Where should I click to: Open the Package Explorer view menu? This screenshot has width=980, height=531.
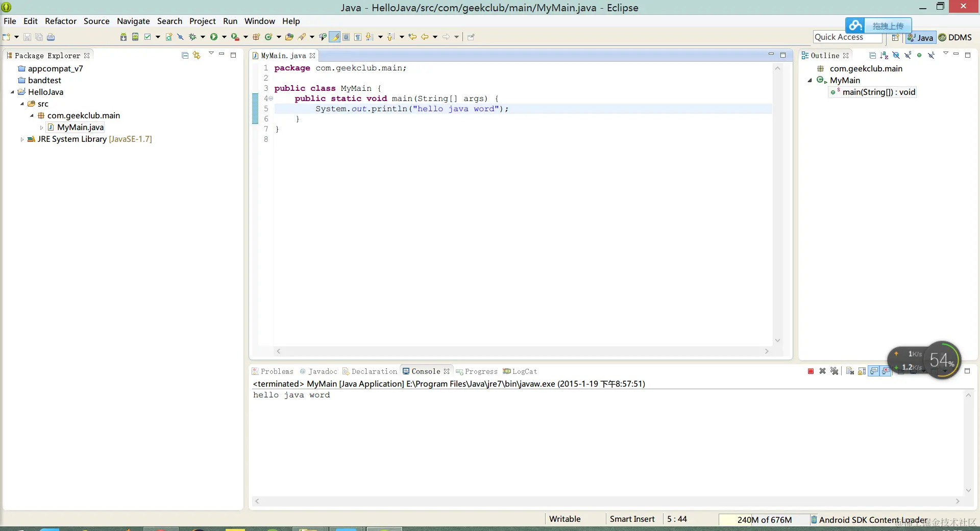(211, 54)
